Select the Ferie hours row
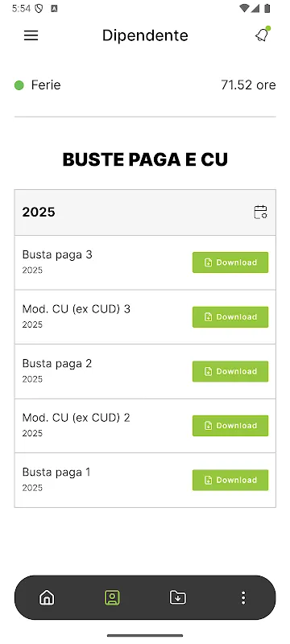The image size is (290, 644). click(x=145, y=85)
